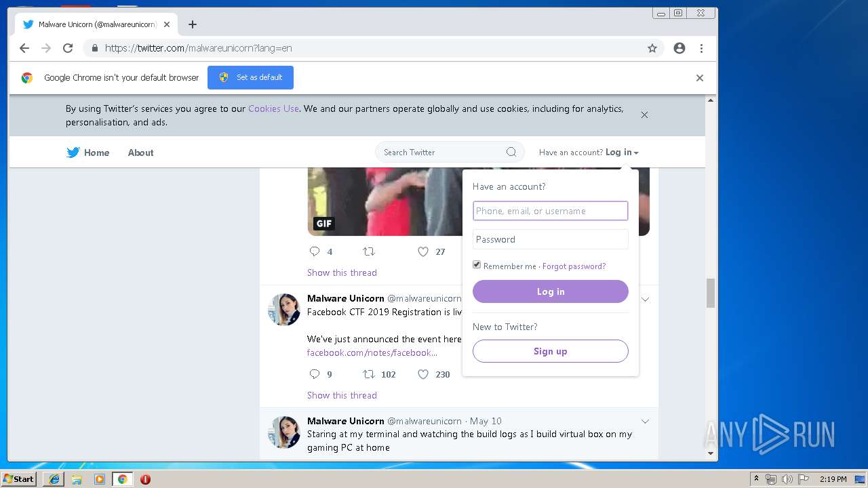Like the Facebook CTF tweet with 230 likes
The width and height of the screenshot is (868, 488).
[423, 374]
